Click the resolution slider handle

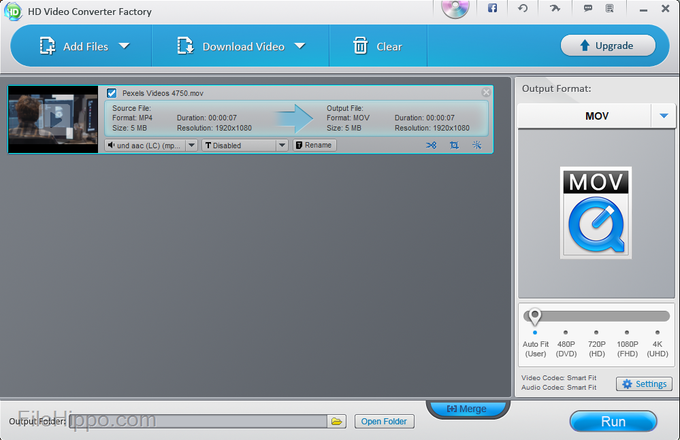[x=535, y=316]
